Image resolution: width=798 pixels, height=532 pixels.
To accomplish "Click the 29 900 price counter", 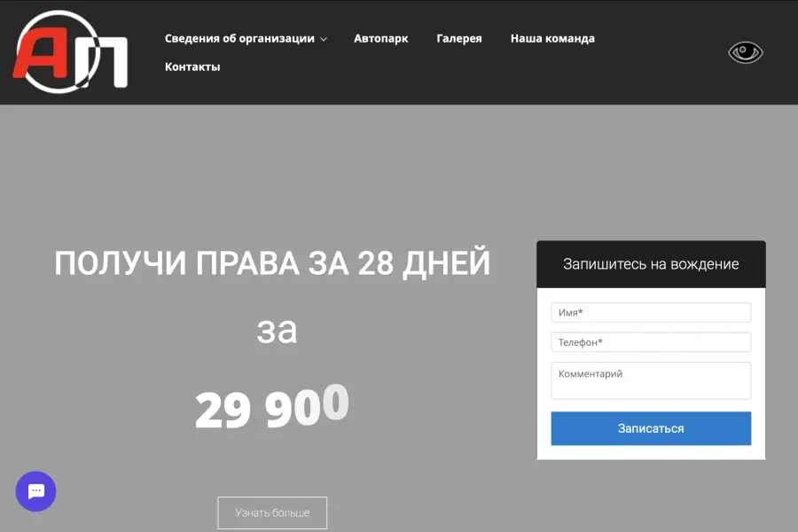I will pyautogui.click(x=272, y=408).
